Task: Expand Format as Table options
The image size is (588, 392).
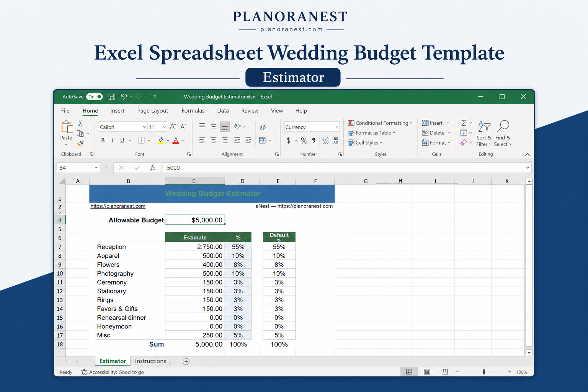Action: coord(372,133)
